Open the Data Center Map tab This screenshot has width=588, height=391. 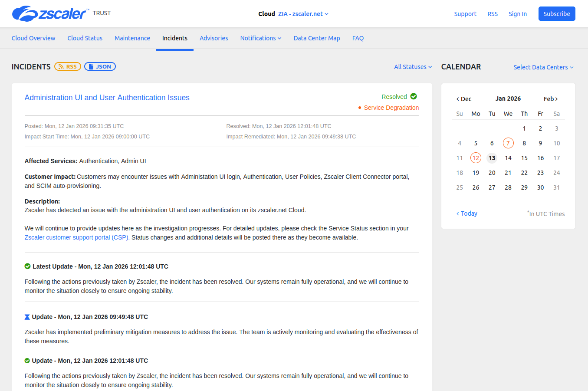[317, 38]
